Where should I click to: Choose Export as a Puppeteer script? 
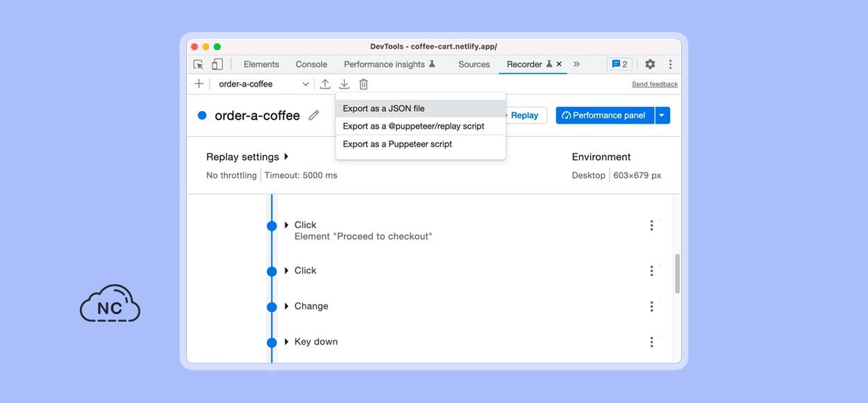pos(421,144)
